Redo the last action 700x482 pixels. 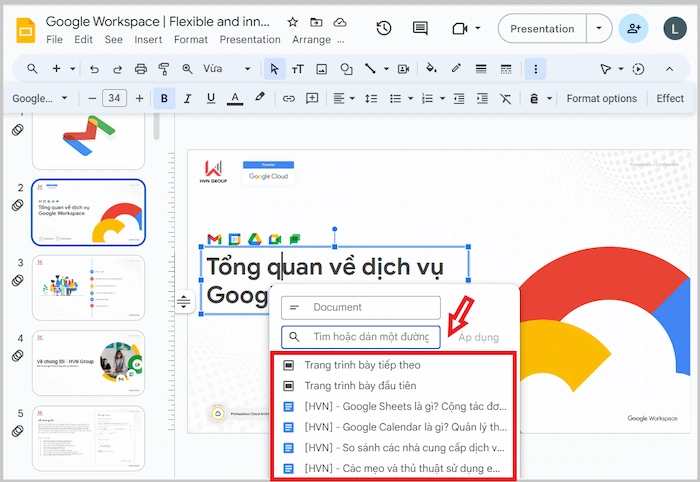pyautogui.click(x=117, y=69)
